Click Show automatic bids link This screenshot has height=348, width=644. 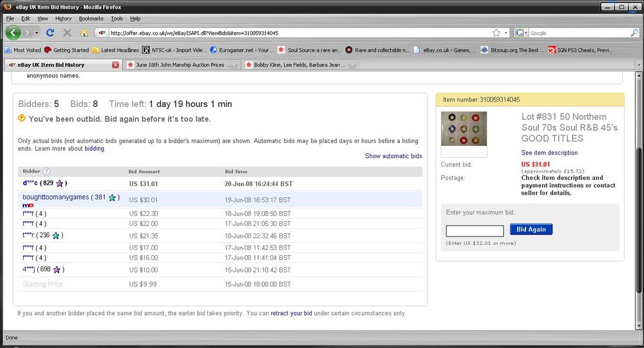pos(393,156)
